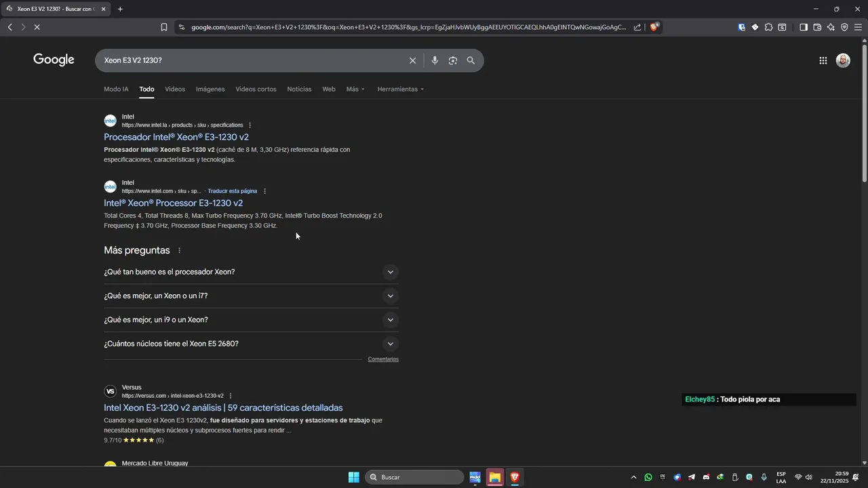Screen dimensions: 868x488
Task: Open the Más search filters dropdown
Action: tap(355, 89)
